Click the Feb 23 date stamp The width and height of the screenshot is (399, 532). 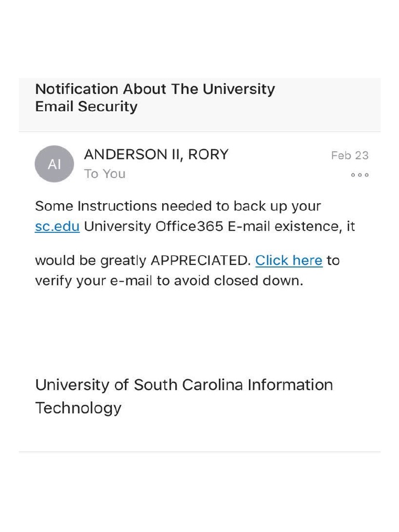point(349,155)
